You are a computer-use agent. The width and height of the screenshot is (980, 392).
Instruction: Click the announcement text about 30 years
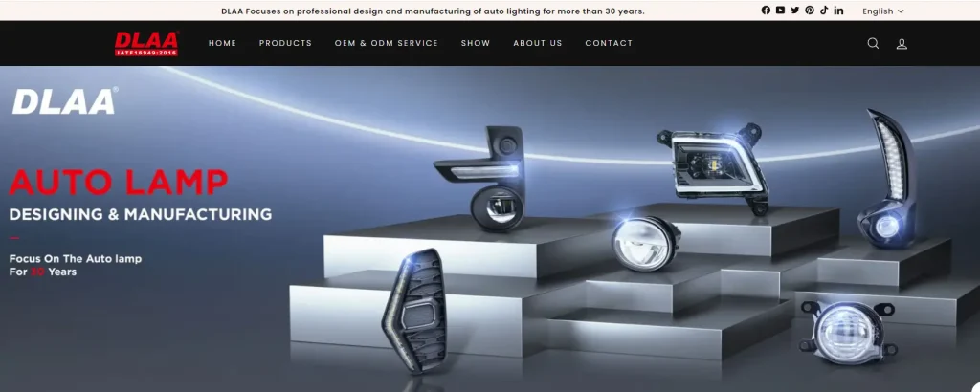pos(433,11)
